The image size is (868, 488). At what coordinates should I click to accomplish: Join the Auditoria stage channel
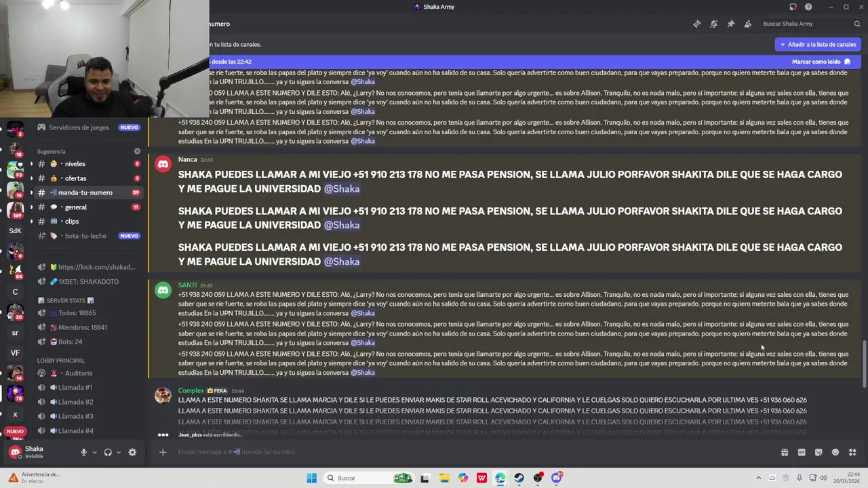(x=88, y=373)
